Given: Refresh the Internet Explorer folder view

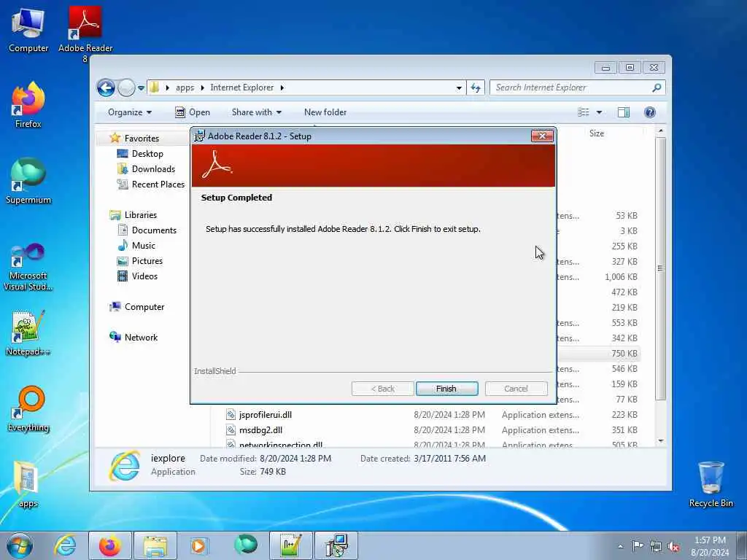Looking at the screenshot, I should (476, 87).
